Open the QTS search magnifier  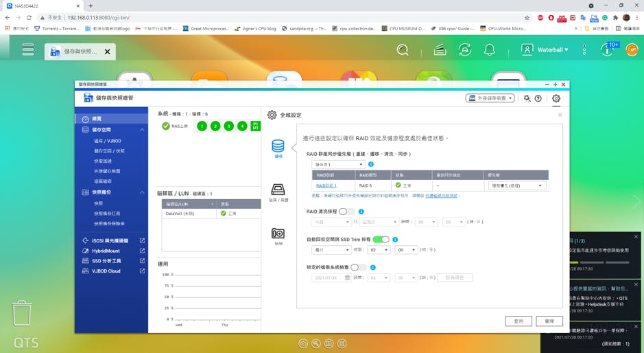click(403, 50)
